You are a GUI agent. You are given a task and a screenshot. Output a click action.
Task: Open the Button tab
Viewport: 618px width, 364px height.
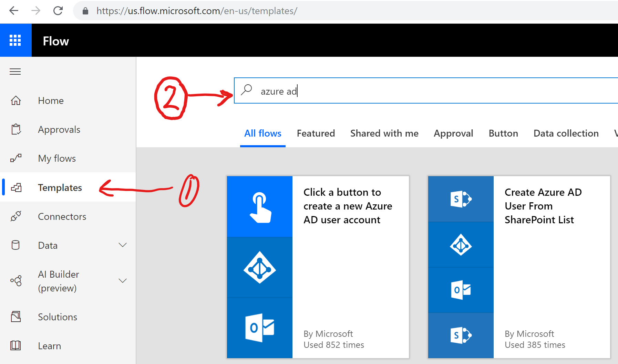click(503, 133)
